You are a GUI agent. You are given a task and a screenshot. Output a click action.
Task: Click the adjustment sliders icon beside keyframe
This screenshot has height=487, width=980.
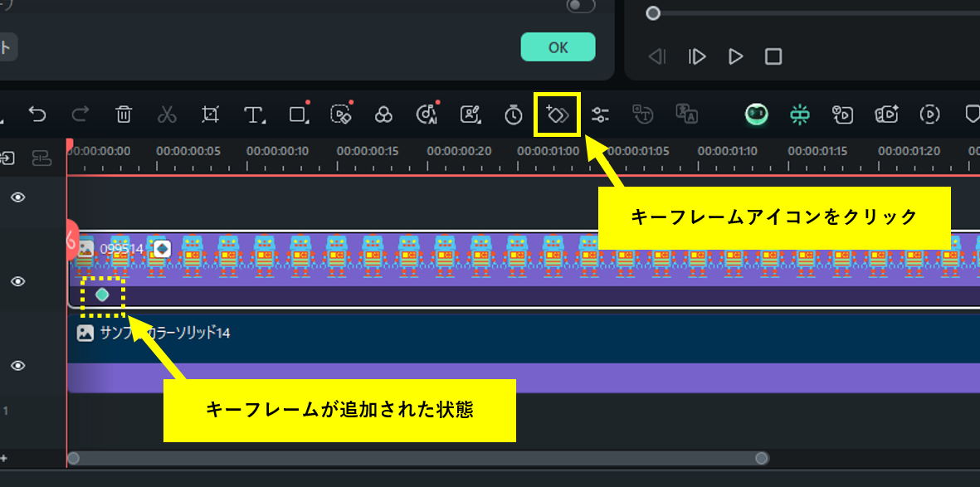click(x=601, y=114)
